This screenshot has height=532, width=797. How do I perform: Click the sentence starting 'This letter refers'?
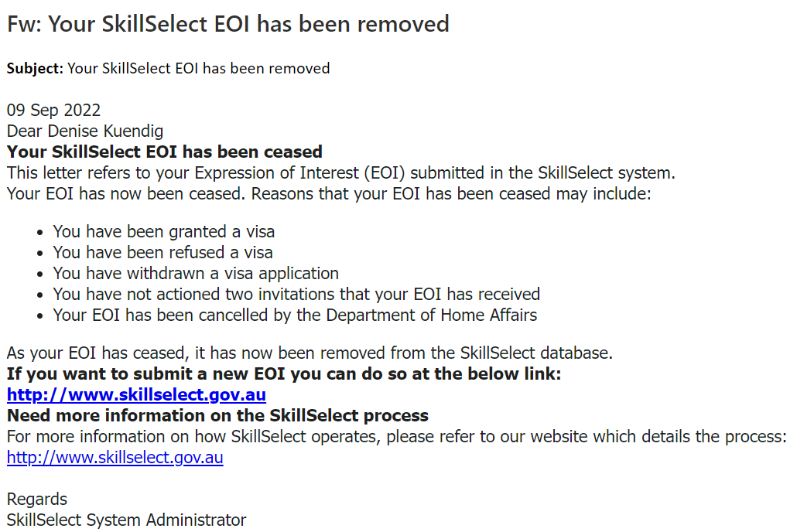pyautogui.click(x=341, y=172)
